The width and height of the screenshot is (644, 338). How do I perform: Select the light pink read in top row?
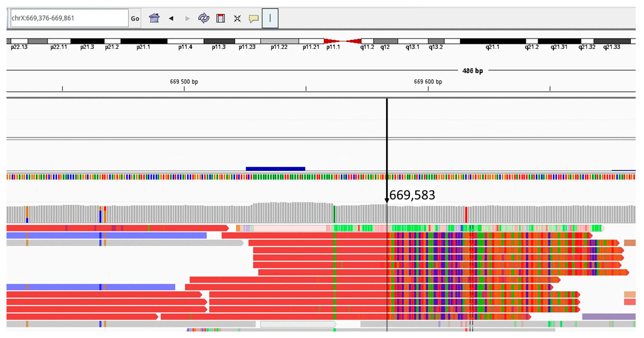(290, 228)
